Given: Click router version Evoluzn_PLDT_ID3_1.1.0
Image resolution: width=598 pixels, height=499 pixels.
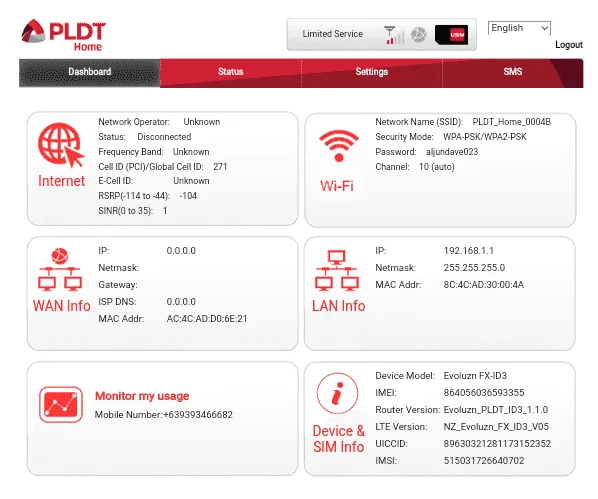Looking at the screenshot, I should pos(496,410).
